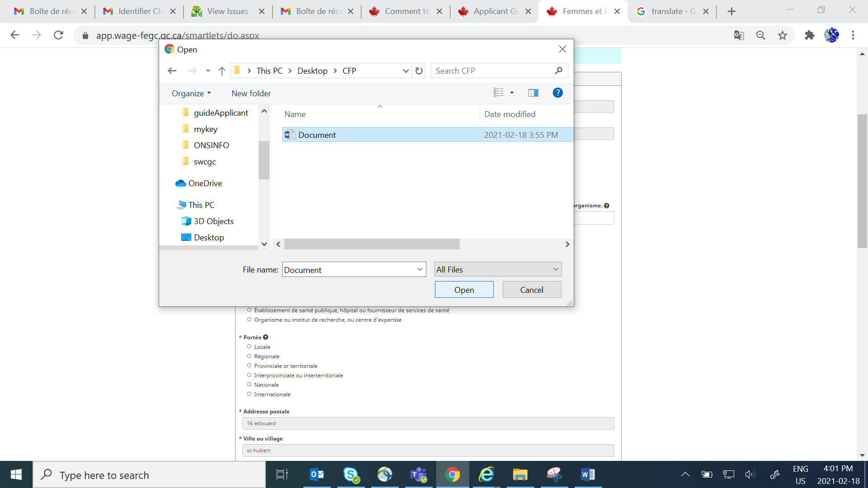Open the dialog help question mark
Screen dimensions: 868x488
click(557, 93)
